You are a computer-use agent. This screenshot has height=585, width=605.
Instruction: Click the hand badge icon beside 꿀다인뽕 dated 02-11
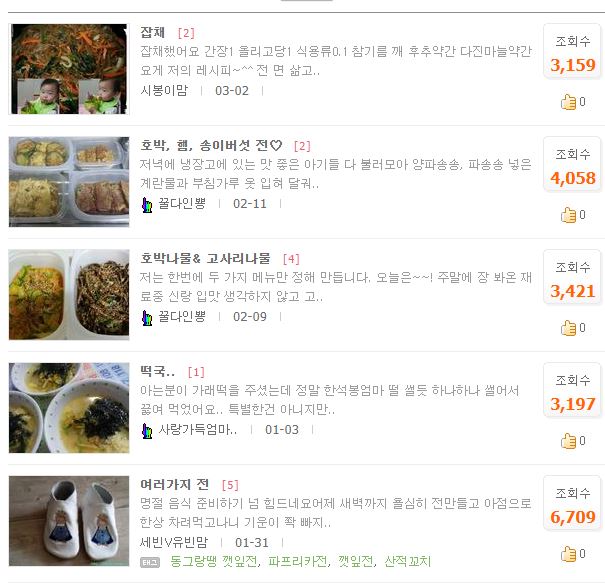[x=147, y=205]
